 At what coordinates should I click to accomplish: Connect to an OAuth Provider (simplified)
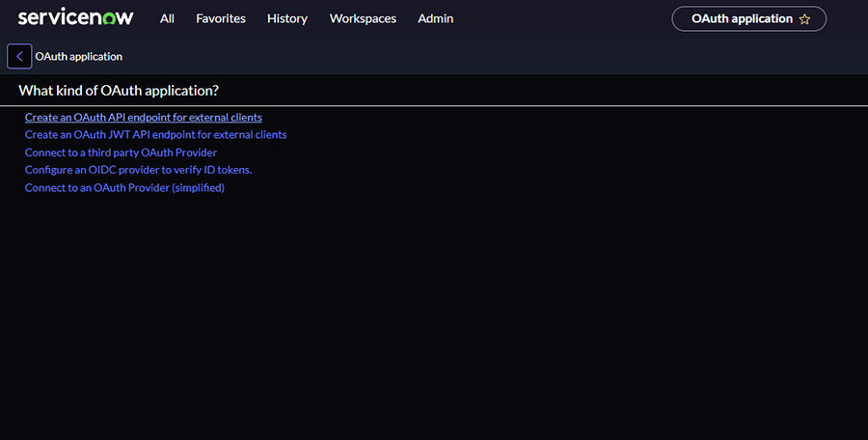click(x=124, y=187)
